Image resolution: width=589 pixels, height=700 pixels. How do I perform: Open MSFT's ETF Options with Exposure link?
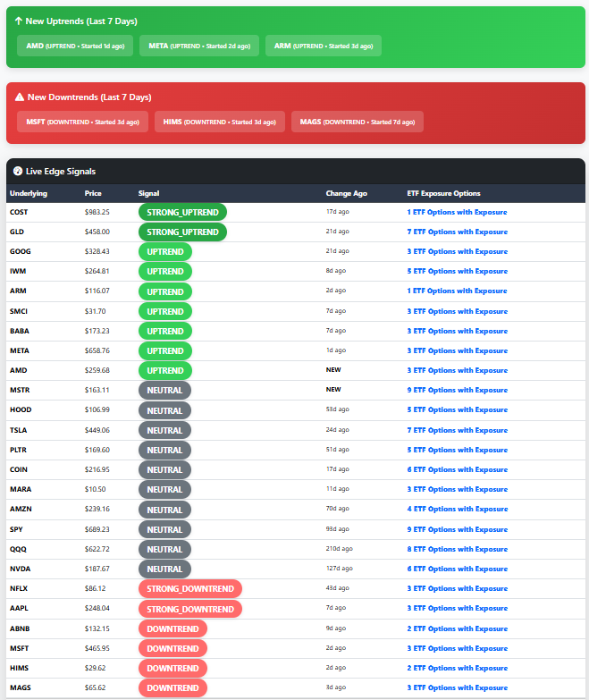458,648
